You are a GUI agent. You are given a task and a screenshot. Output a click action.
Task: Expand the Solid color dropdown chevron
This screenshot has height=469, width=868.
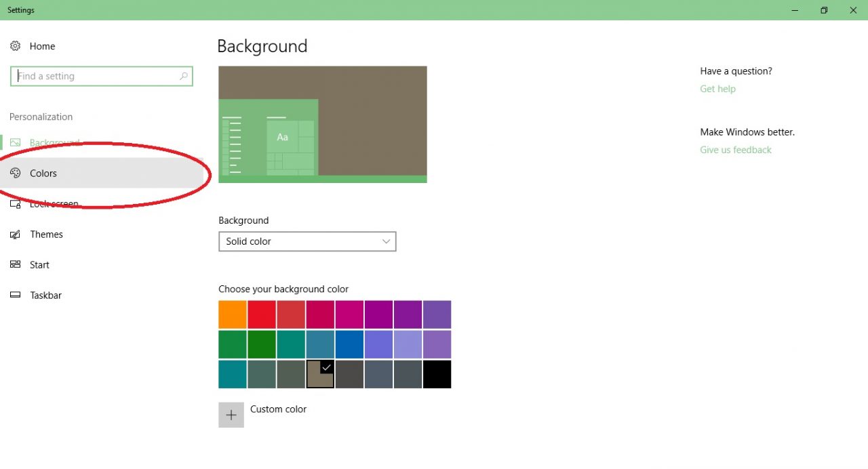[386, 241]
